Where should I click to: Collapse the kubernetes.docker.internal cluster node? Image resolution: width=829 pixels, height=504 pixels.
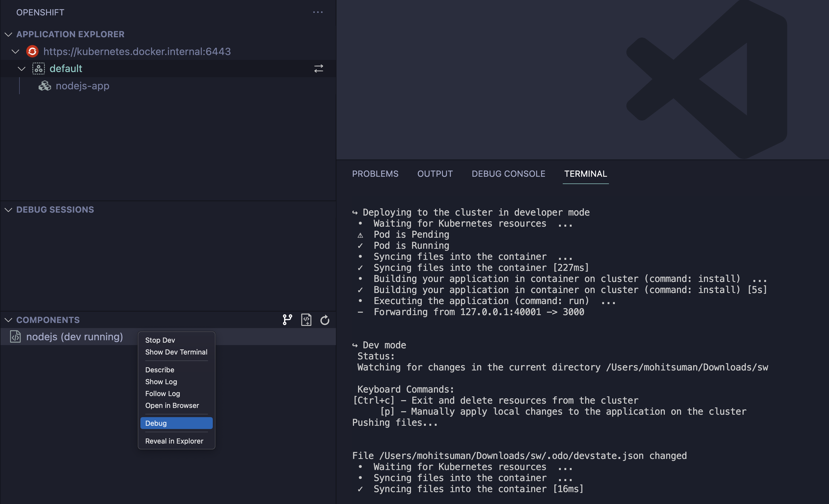click(15, 52)
